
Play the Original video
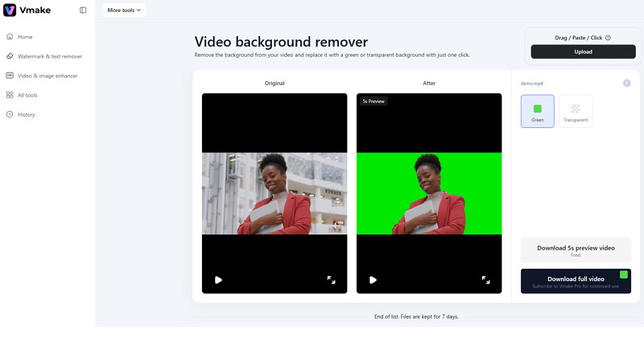point(218,280)
